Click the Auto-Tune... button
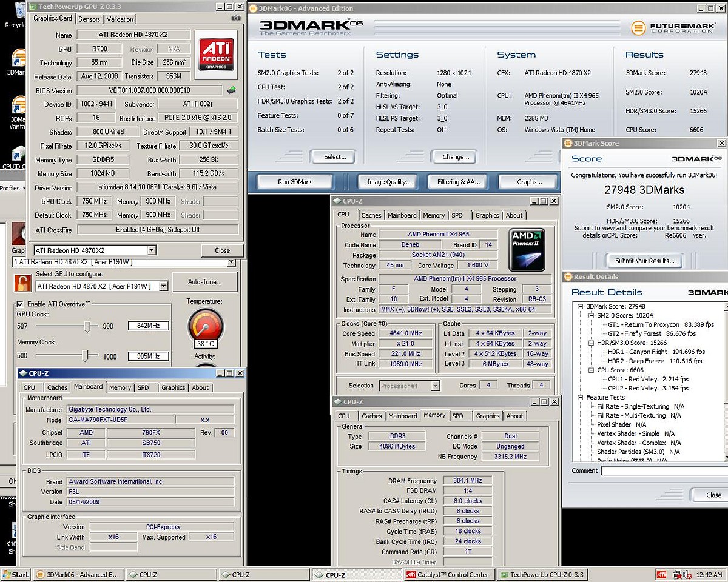This screenshot has width=728, height=582. click(204, 282)
